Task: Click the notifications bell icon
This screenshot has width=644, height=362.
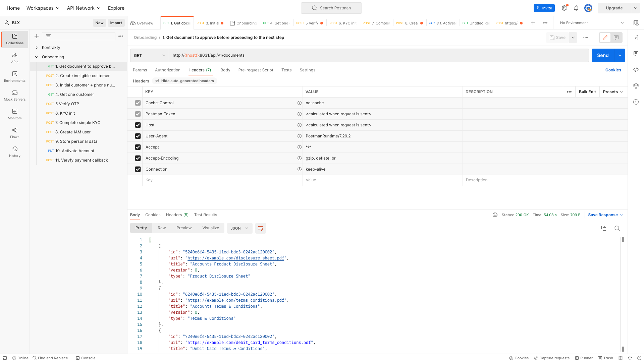Action: pos(576,8)
